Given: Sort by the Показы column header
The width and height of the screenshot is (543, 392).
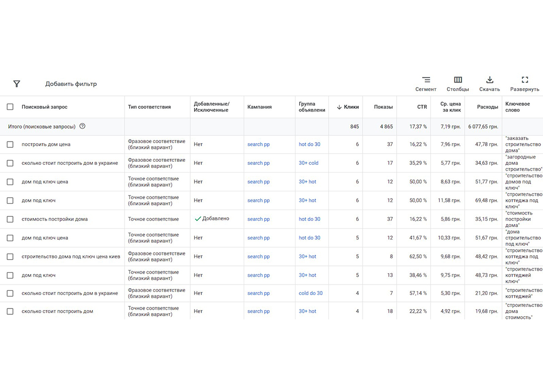Looking at the screenshot, I should click(x=383, y=107).
